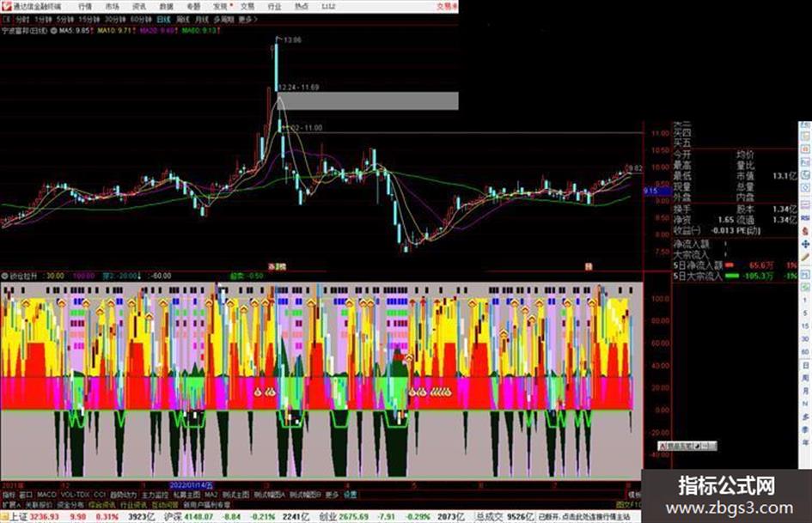
Task: Click the 创业 index value in status bar
Action: click(354, 517)
